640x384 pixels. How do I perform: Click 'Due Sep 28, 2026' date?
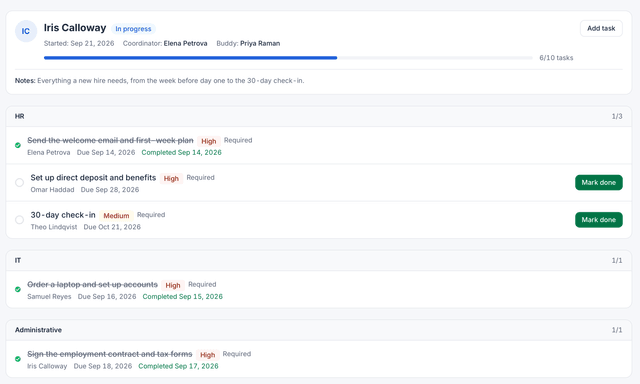pos(110,190)
